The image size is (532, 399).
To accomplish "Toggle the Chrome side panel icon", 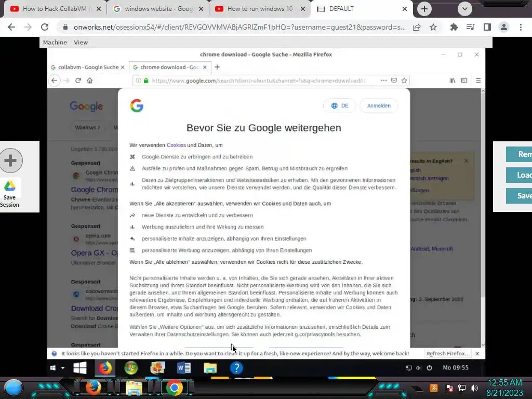I will [x=487, y=27].
